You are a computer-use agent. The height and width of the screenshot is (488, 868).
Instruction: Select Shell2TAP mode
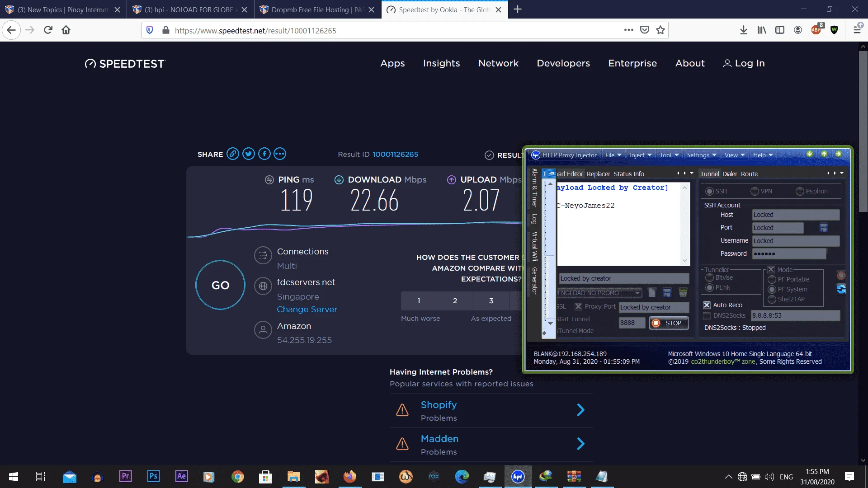tap(772, 300)
